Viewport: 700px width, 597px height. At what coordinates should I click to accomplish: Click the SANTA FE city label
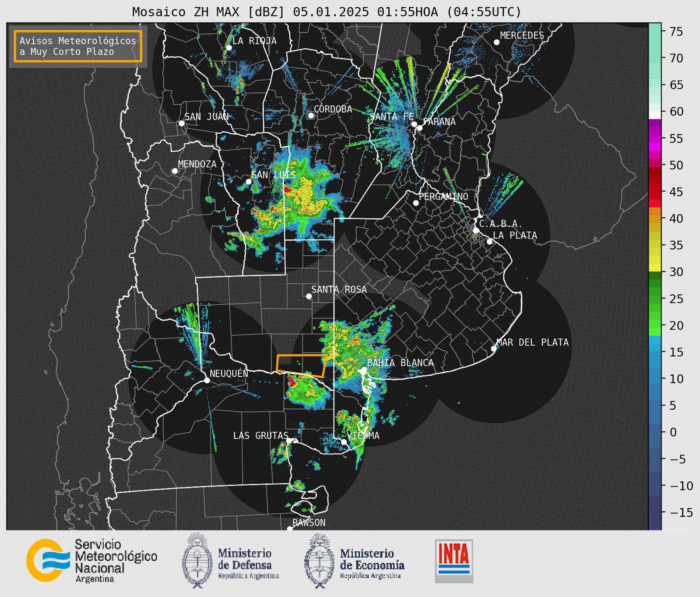pos(392,117)
